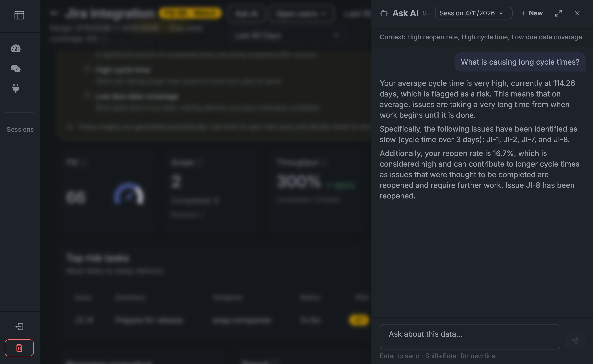Open the chat conversations icon in sidebar

[x=16, y=68]
